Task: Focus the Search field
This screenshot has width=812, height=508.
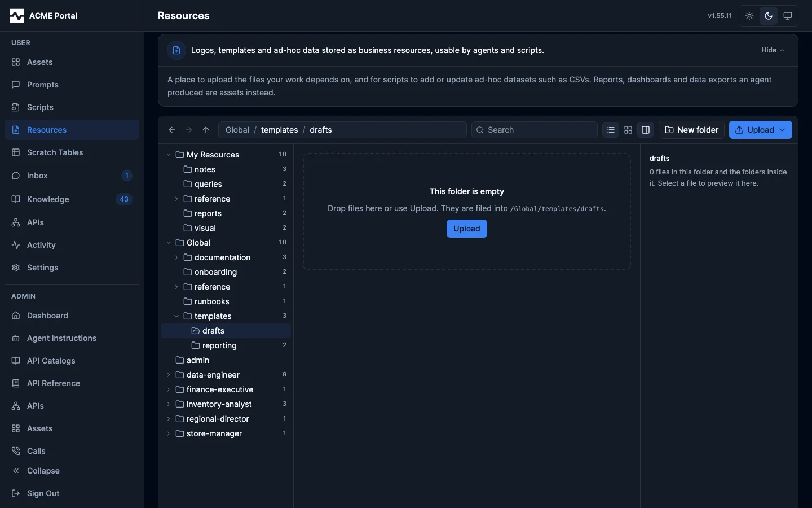Action: 535,130
